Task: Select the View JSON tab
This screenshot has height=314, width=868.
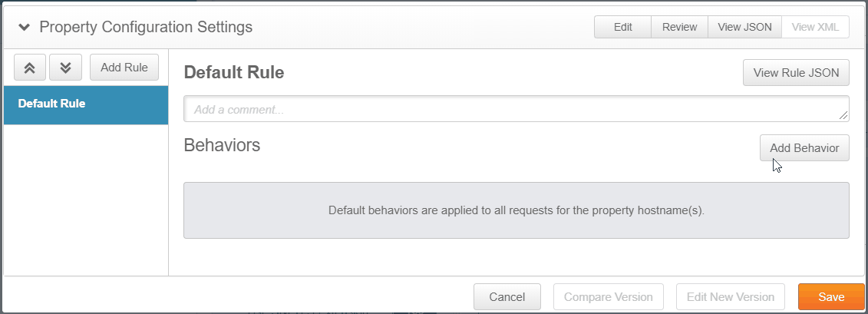Action: [x=744, y=27]
